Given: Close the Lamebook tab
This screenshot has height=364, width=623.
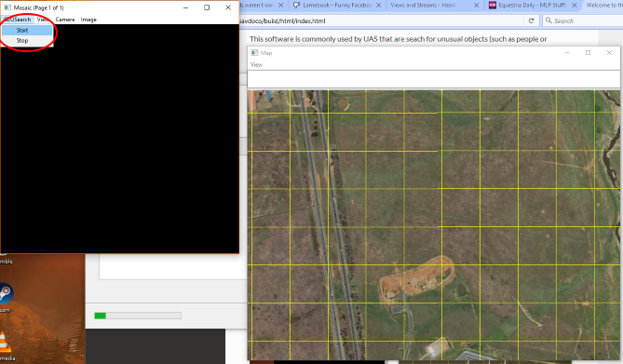Looking at the screenshot, I should (x=379, y=6).
